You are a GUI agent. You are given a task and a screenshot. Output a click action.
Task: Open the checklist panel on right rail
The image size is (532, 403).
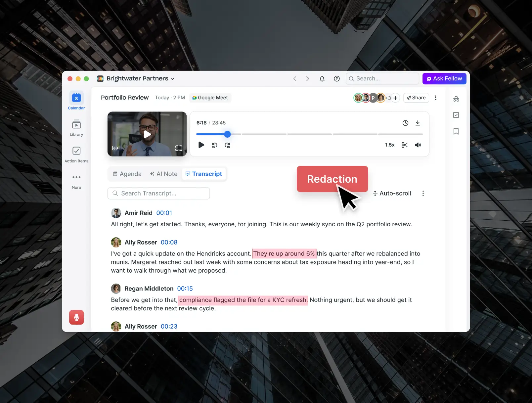456,115
